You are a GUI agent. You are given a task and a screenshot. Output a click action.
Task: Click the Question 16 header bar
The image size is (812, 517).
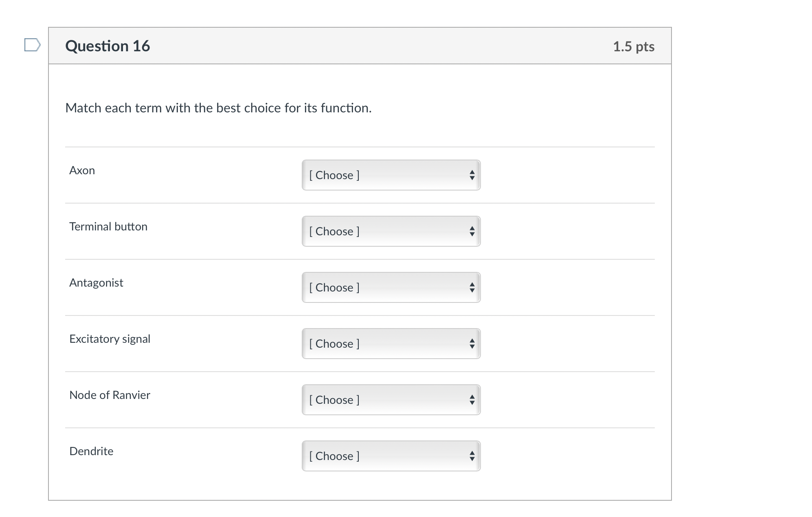coord(358,46)
